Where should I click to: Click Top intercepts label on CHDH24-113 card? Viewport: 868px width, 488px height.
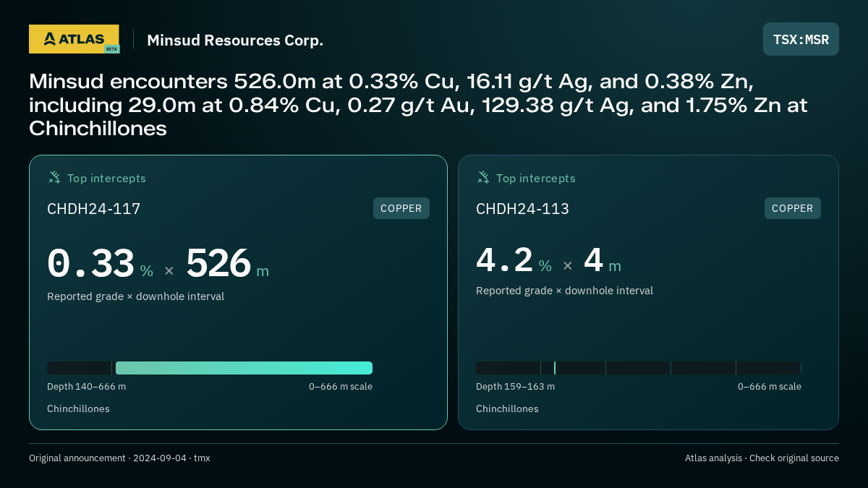click(535, 178)
